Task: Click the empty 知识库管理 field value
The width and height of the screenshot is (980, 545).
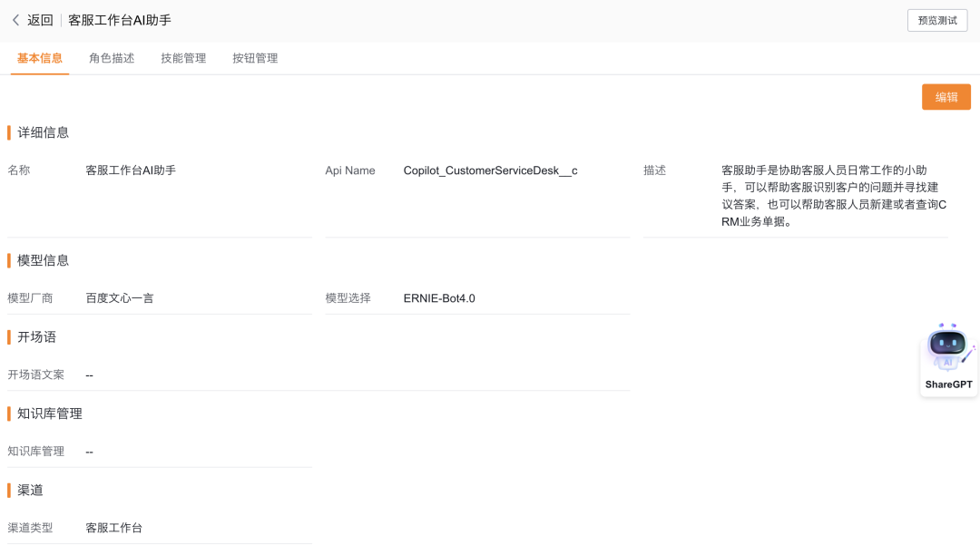Action: tap(90, 452)
